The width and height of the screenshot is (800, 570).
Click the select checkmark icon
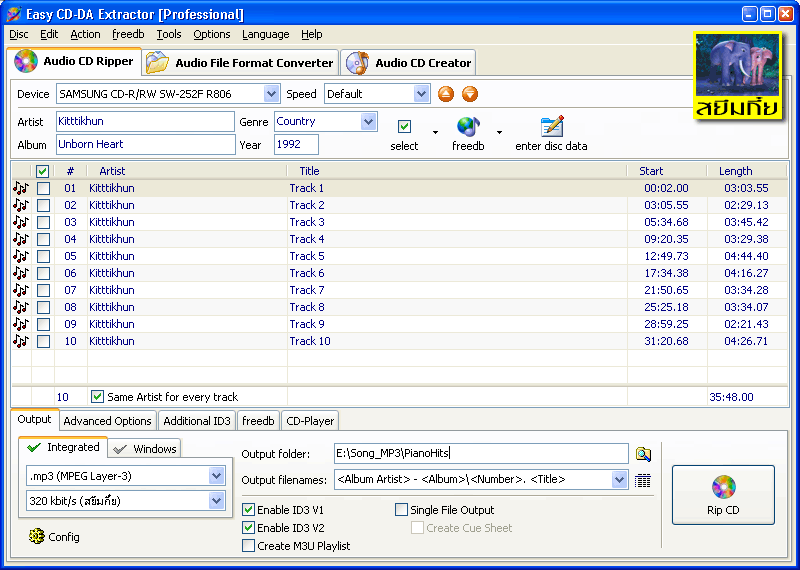click(404, 126)
